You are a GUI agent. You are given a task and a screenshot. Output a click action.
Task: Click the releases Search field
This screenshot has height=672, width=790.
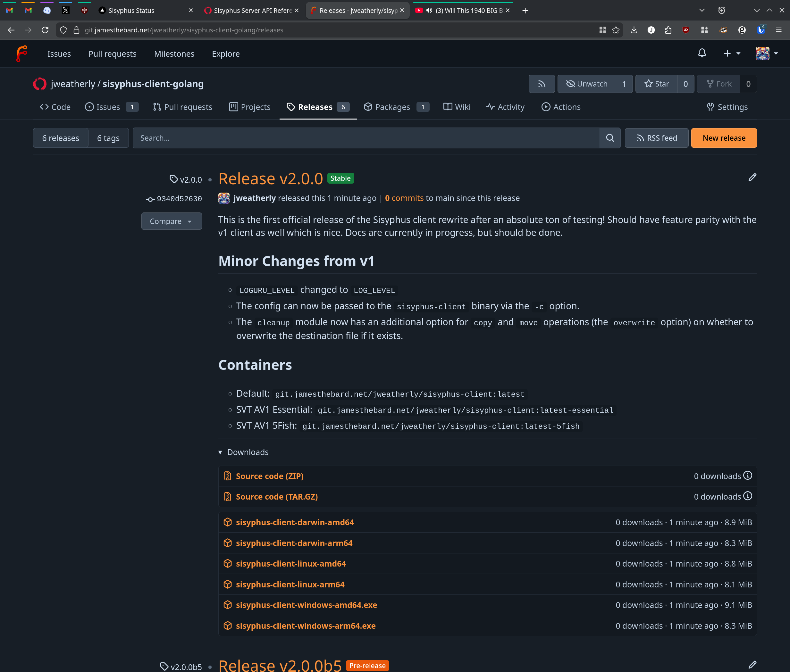click(366, 138)
